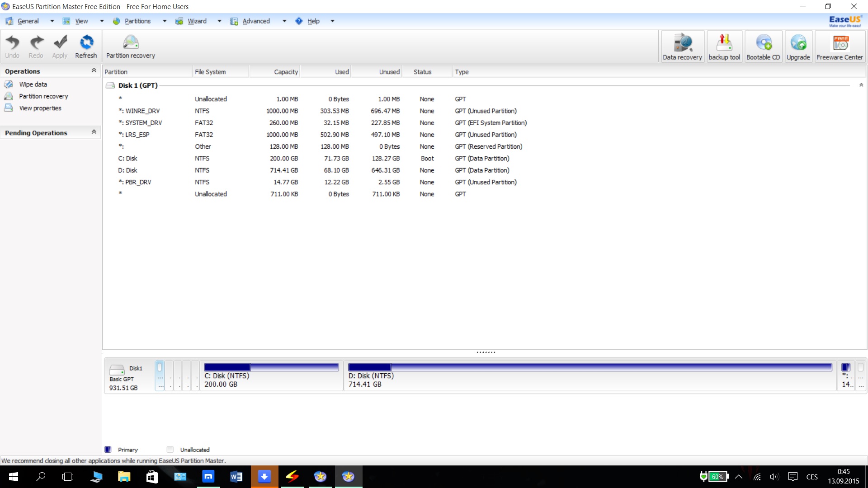Click View properties in Operations
The height and width of the screenshot is (488, 868).
click(40, 108)
